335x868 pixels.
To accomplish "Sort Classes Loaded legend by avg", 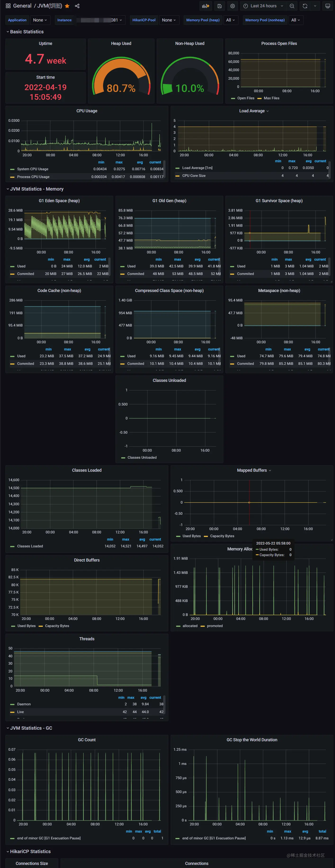I will (x=142, y=539).
